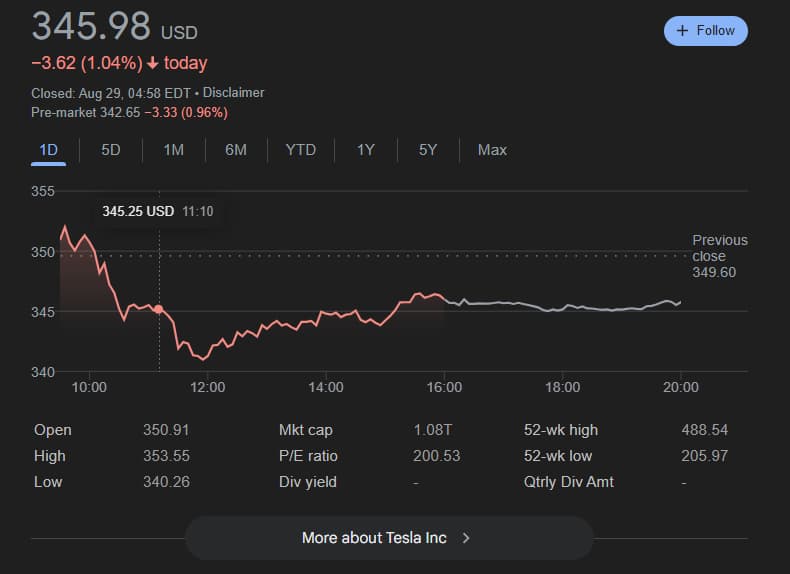This screenshot has height=574, width=790.
Task: Select the 1D time range tab
Action: 48,150
